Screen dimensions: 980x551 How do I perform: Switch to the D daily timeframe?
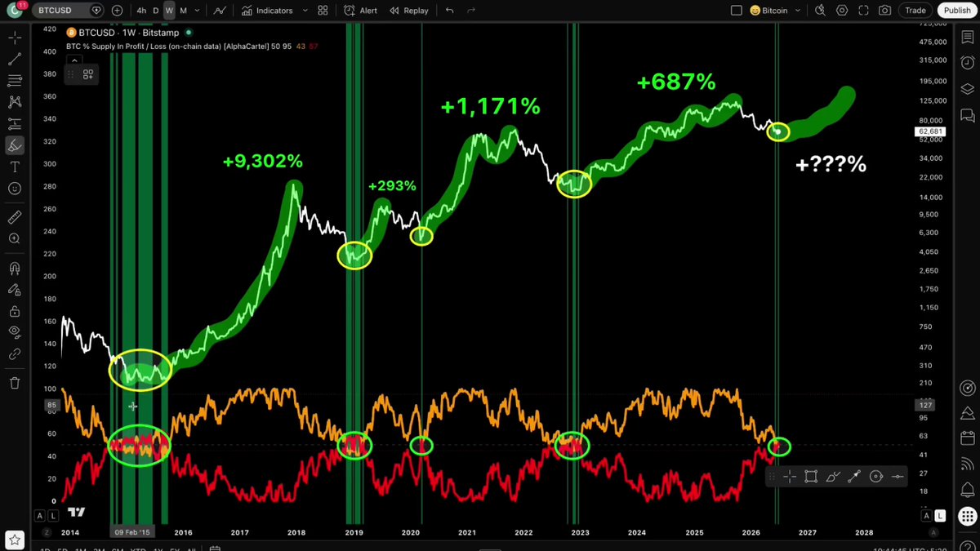click(156, 11)
